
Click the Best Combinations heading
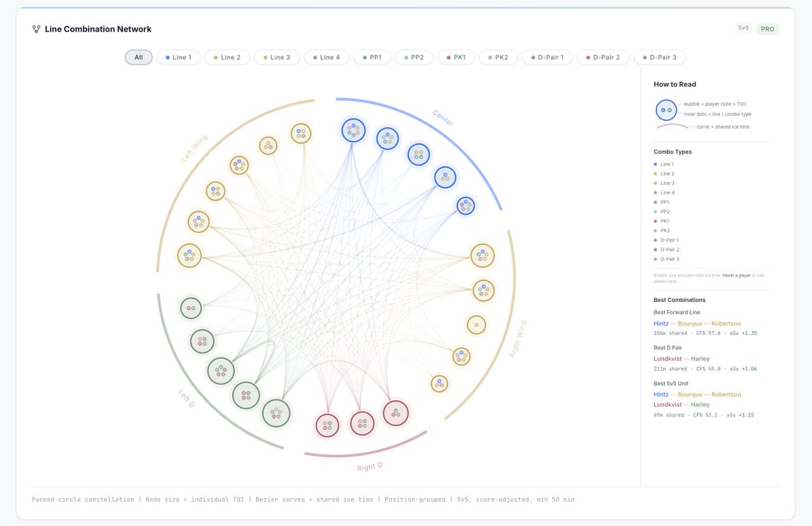pyautogui.click(x=679, y=300)
